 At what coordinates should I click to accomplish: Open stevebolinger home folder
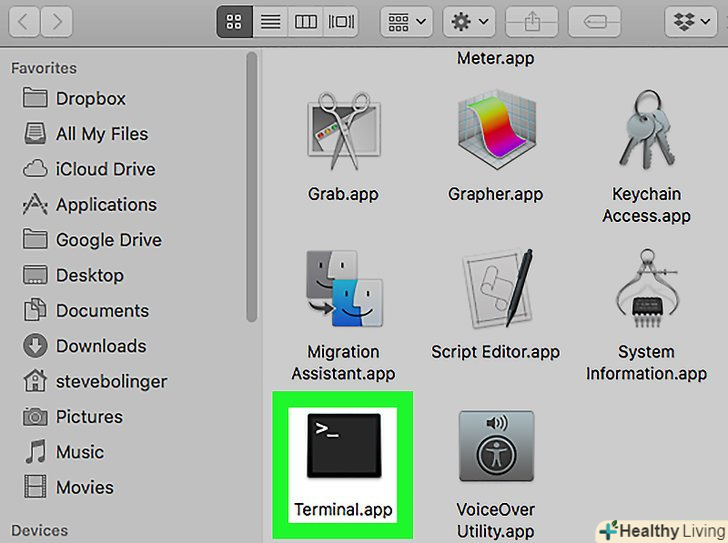coord(95,381)
